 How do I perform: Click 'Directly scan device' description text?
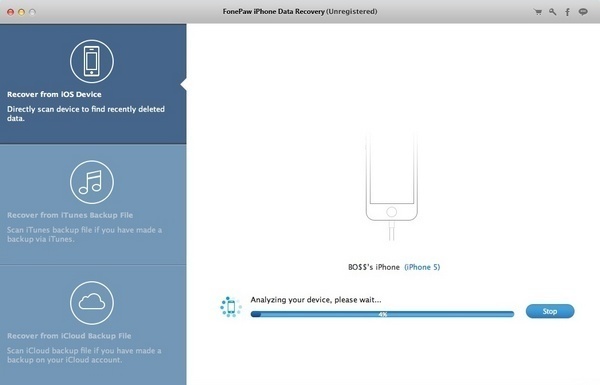click(x=86, y=114)
